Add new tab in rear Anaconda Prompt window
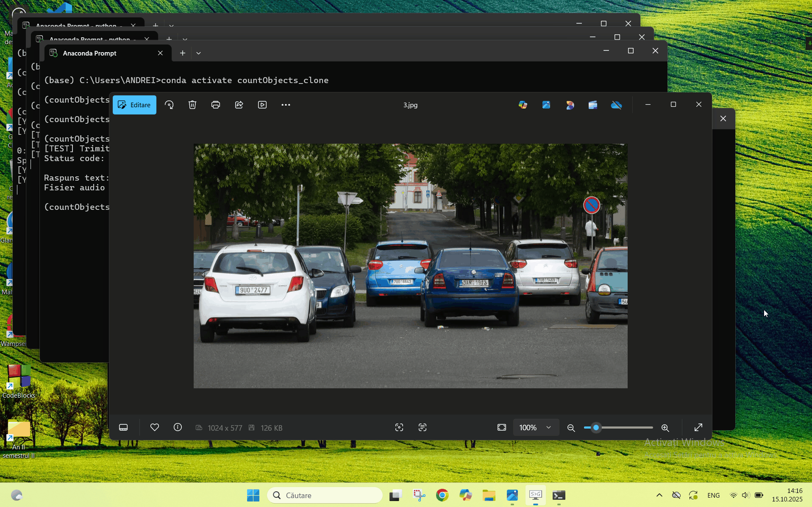This screenshot has height=507, width=812. (156, 25)
